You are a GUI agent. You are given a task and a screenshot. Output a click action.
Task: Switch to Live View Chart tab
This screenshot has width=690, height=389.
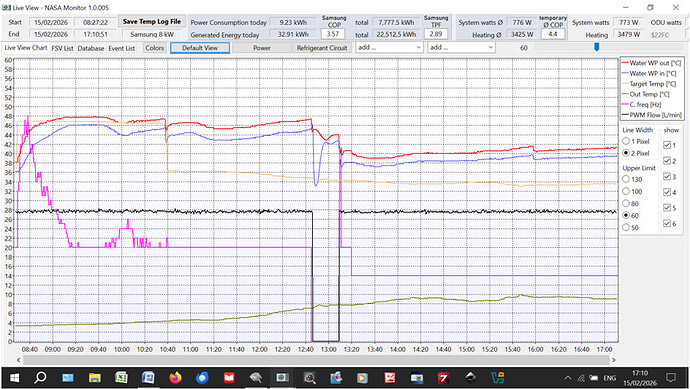click(x=26, y=48)
